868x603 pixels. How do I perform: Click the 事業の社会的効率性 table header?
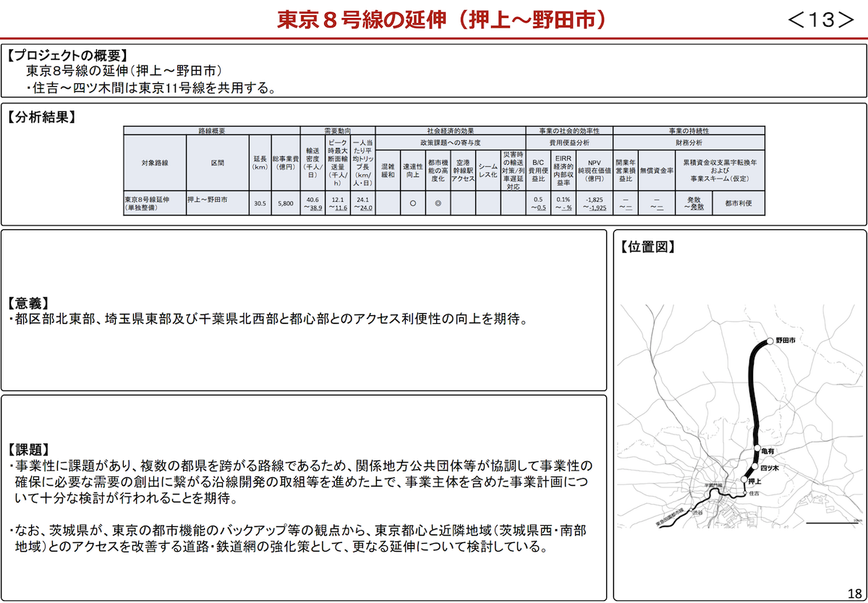pyautogui.click(x=569, y=131)
